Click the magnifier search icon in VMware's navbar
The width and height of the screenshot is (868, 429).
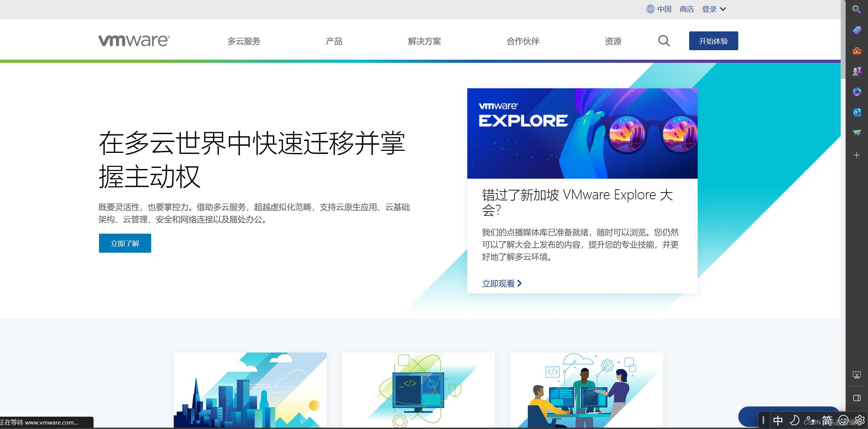664,41
